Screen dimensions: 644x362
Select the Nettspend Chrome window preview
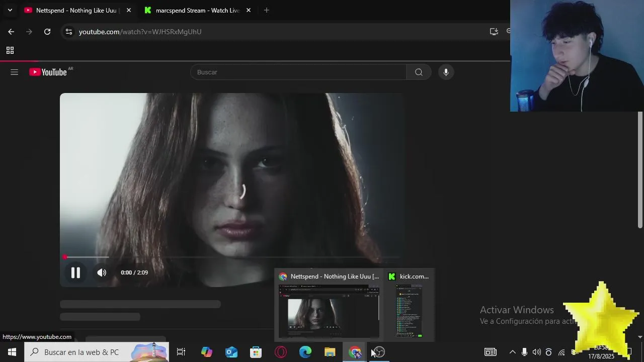click(x=329, y=305)
